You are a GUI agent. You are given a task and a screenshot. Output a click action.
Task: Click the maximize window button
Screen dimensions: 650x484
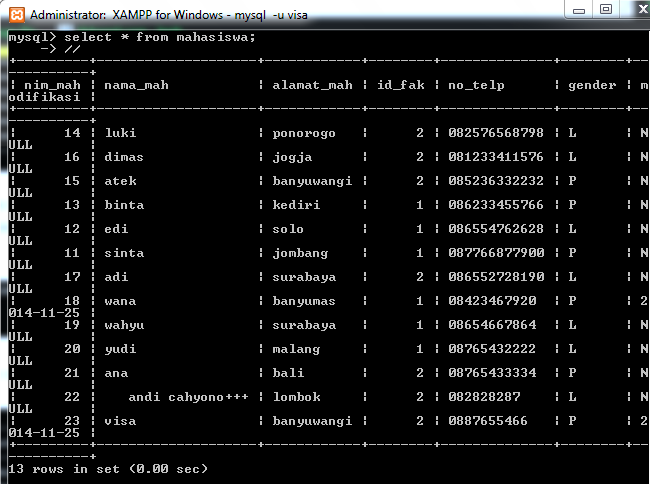(606, 9)
